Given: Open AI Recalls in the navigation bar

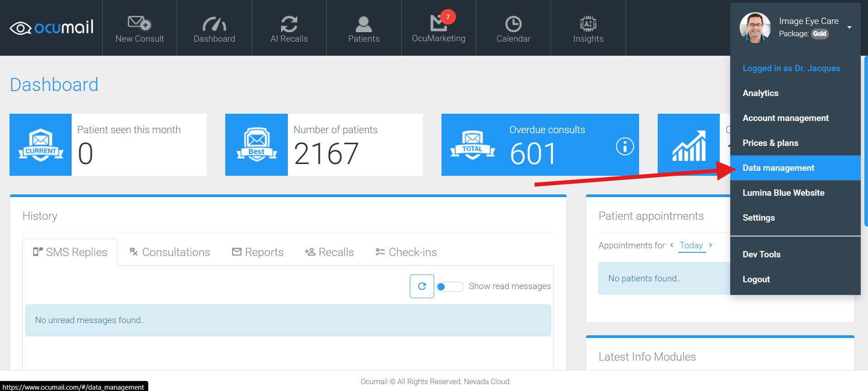Looking at the screenshot, I should pyautogui.click(x=289, y=28).
